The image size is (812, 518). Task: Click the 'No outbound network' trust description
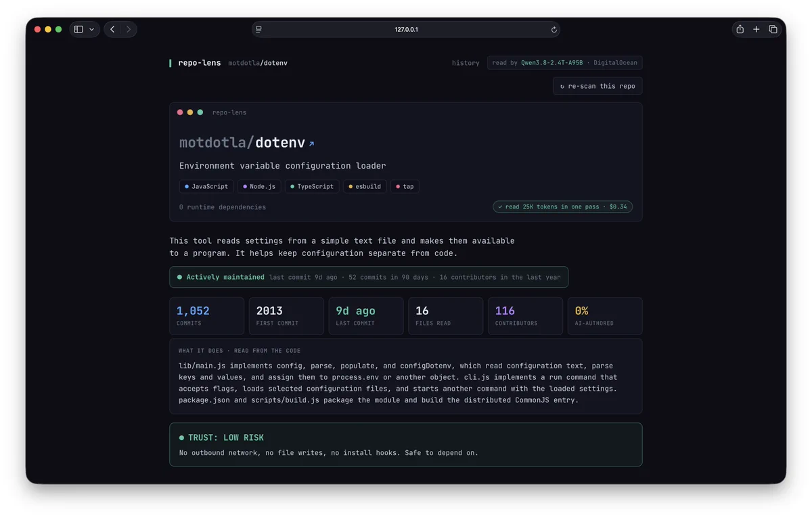coord(329,453)
